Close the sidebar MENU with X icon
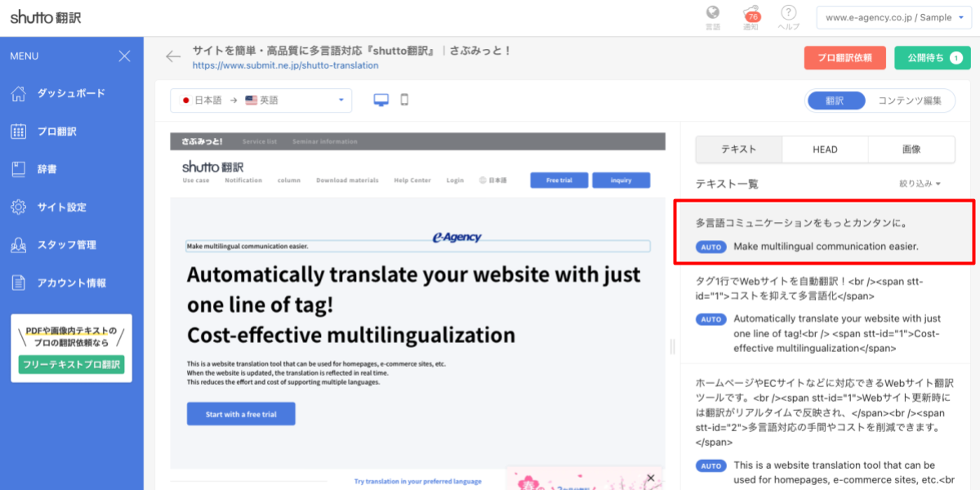This screenshot has width=980, height=490. point(124,56)
